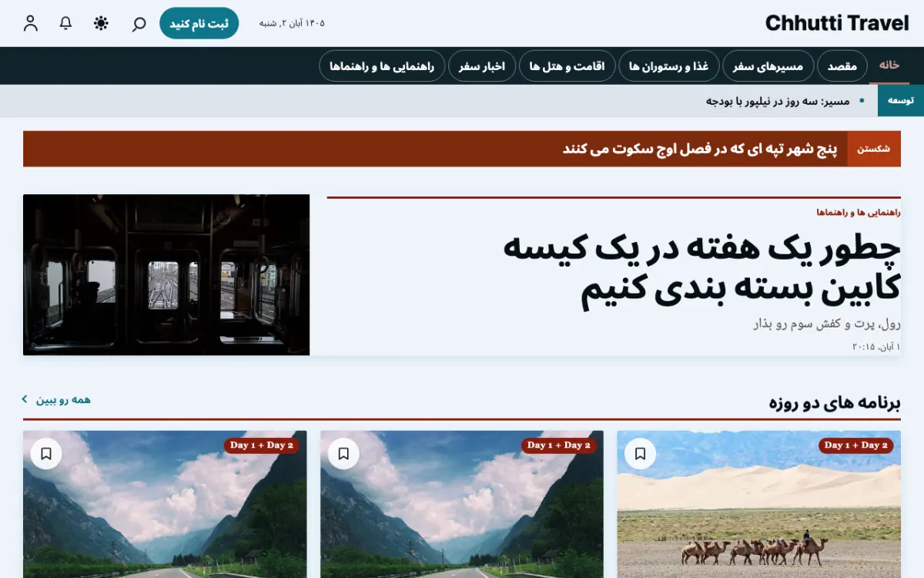This screenshot has height=578, width=924.
Task: Open search with the magnifier icon
Action: [x=139, y=23]
